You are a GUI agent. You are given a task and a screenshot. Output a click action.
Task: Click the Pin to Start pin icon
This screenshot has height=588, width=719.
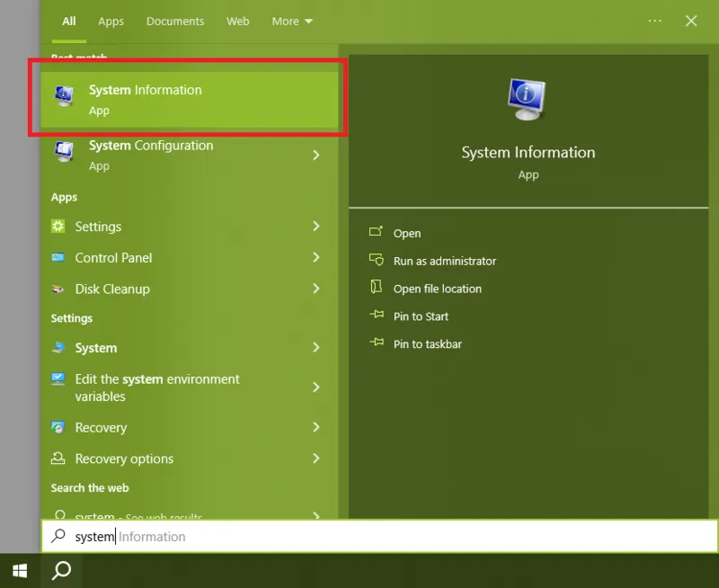point(377,315)
